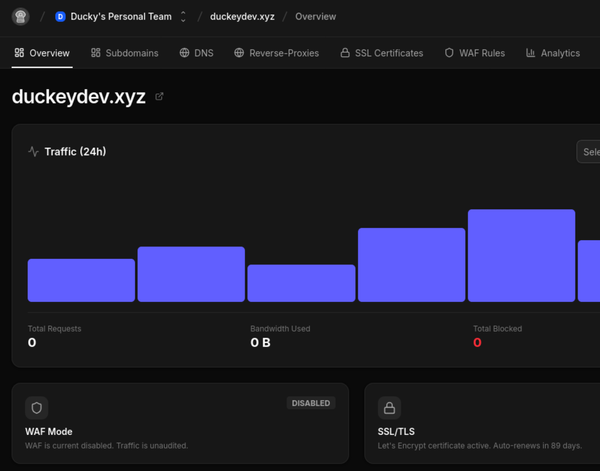The image size is (600, 471).
Task: Click the blue D team badge icon
Action: pyautogui.click(x=60, y=16)
